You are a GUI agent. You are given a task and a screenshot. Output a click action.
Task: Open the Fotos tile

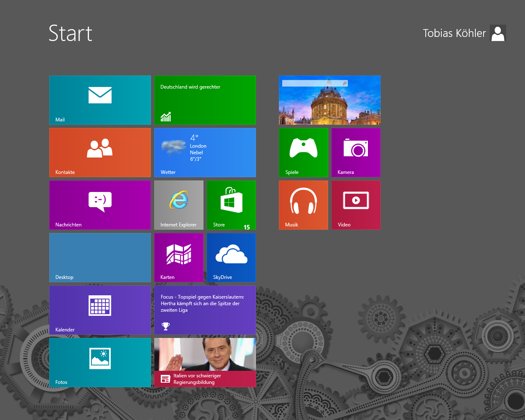(100, 363)
